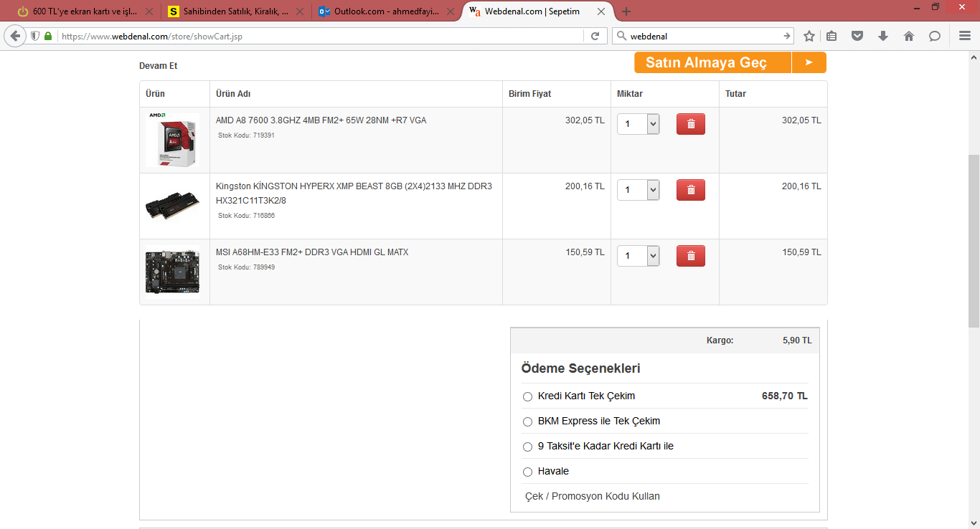Select the Havale payment radio button

(x=528, y=472)
